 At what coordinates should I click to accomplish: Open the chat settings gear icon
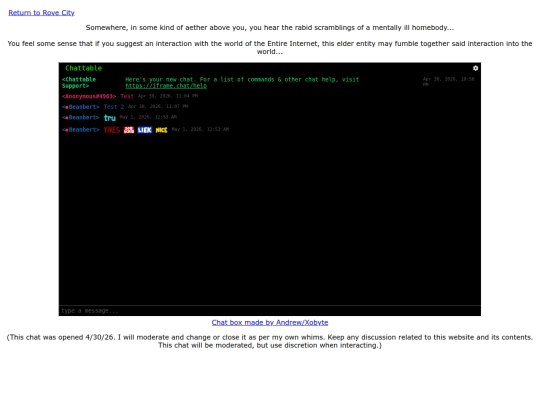point(475,68)
